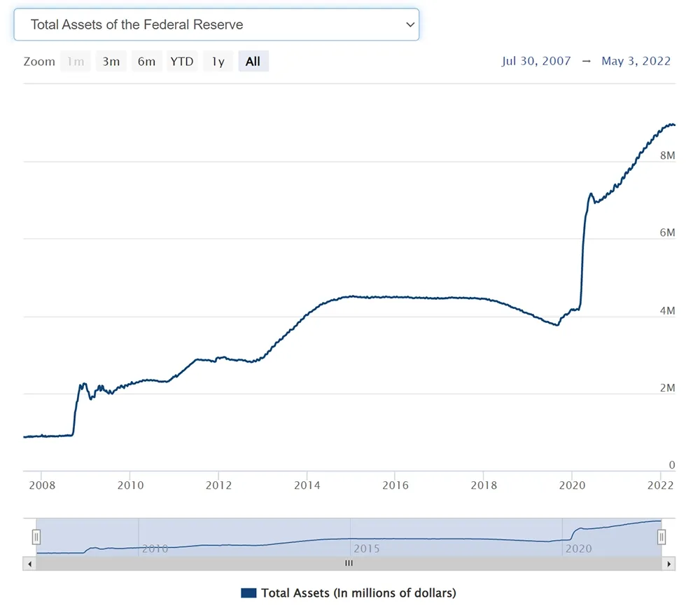Select the 3m zoom range
The image size is (700, 608).
[x=111, y=61]
